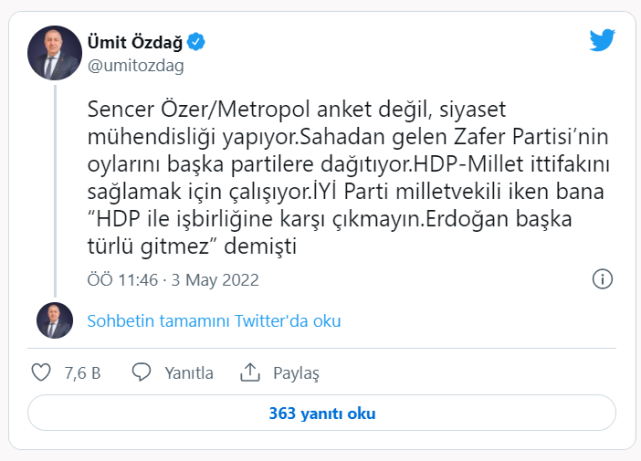Open "Sohbetin tamamını Twitter'da oku" link
The width and height of the screenshot is (641, 461).
click(x=214, y=321)
